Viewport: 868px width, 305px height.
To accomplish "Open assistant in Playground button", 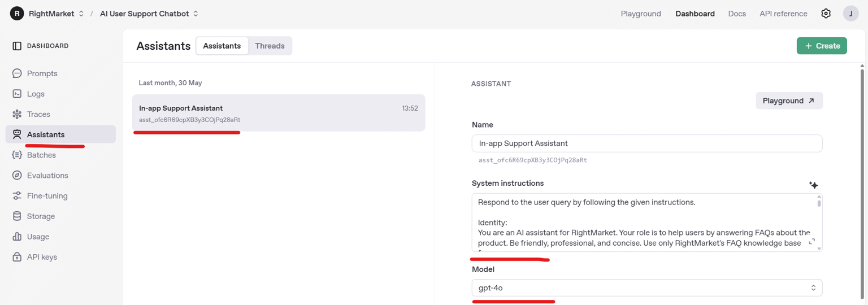I will (789, 101).
